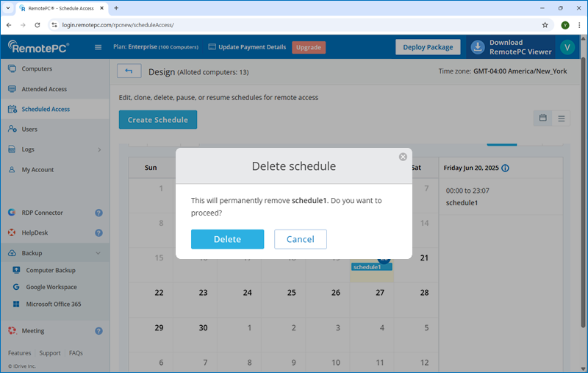Open the user profile avatar
Image resolution: width=588 pixels, height=373 pixels.
point(566,47)
